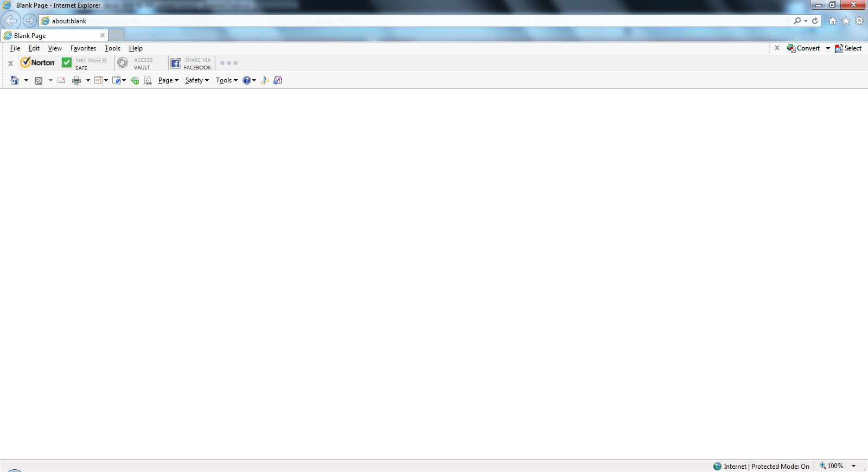Click the Convert to PDF button

tap(803, 48)
